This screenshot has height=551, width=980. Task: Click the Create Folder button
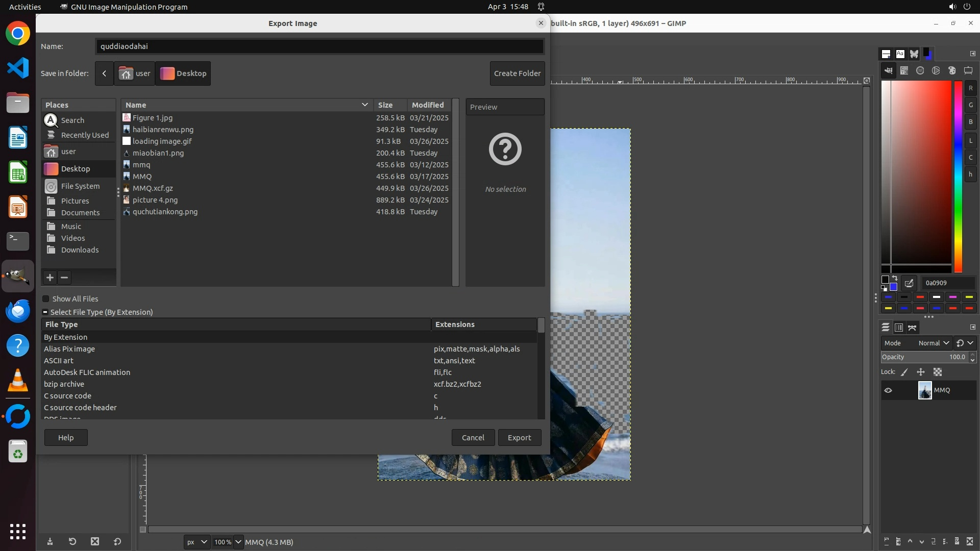[517, 73]
